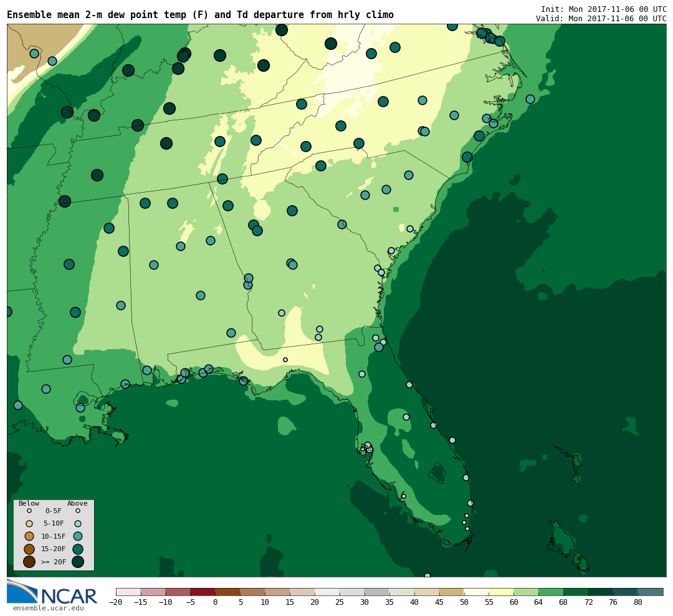Viewport: 673px width, 616px height.
Task: Pick the last colorbar swatch after 80
Action: [x=651, y=592]
